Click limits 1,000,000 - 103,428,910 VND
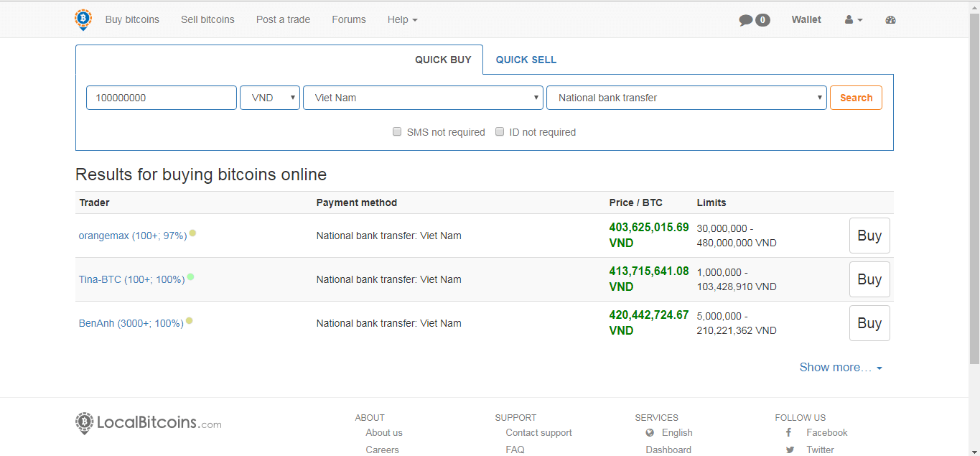 tap(737, 279)
